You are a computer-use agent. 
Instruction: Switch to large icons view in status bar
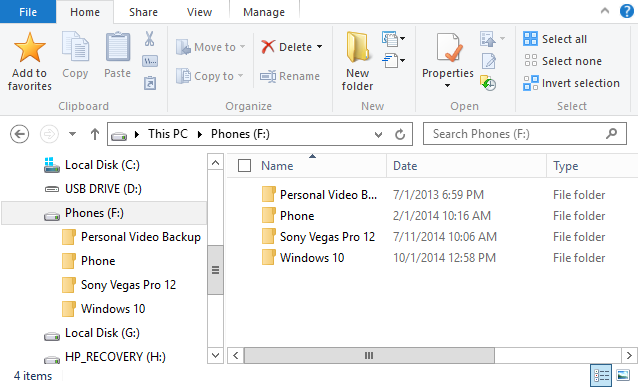coord(623,375)
